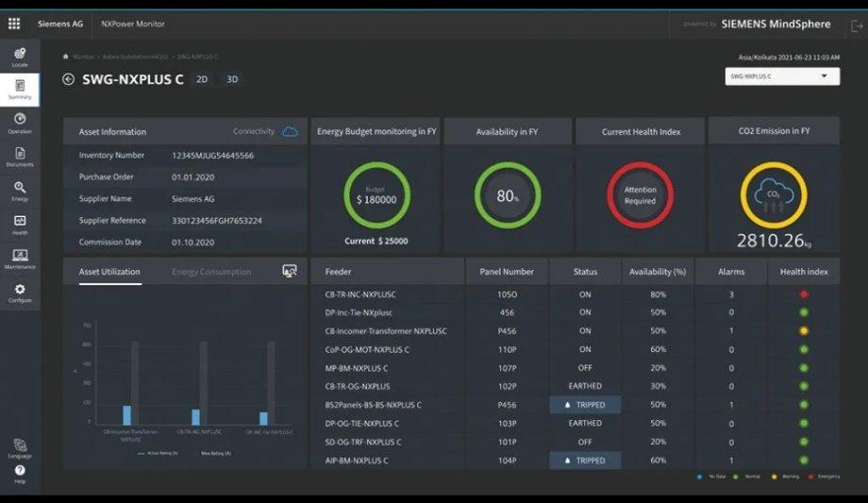Sort by the Panel Number column header
868x503 pixels.
(x=507, y=272)
